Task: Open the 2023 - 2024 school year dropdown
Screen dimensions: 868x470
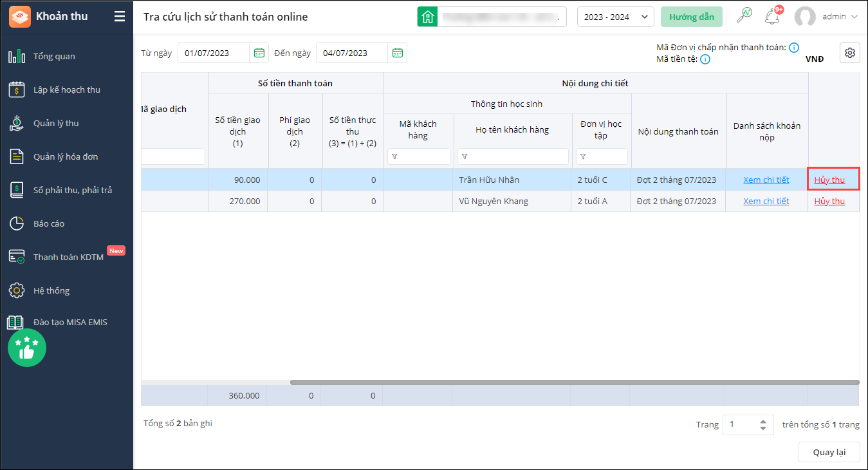Action: point(615,17)
